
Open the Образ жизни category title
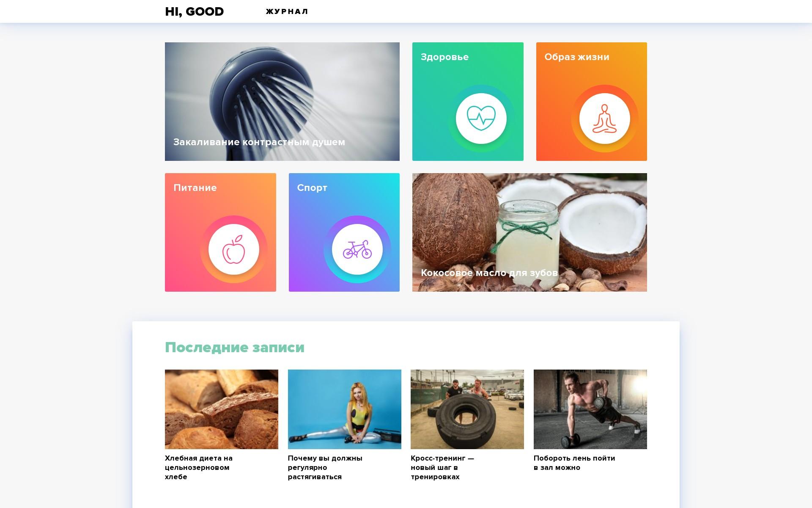[x=577, y=57]
